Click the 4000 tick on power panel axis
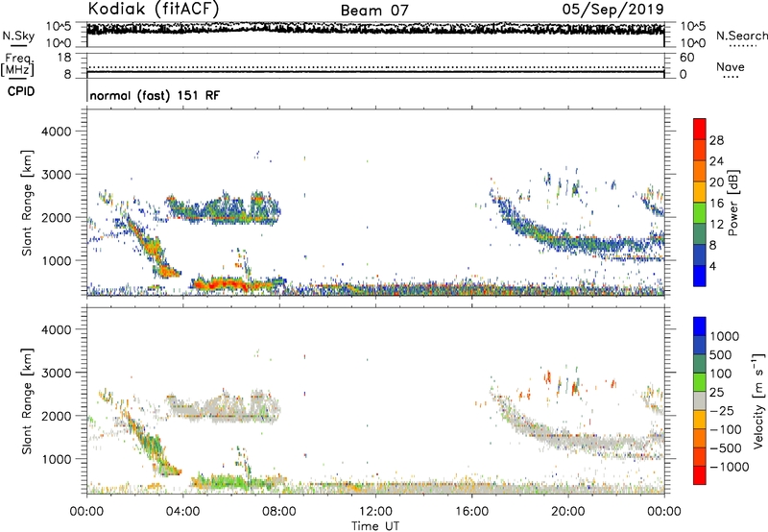This screenshot has height=532, width=768. [57, 132]
